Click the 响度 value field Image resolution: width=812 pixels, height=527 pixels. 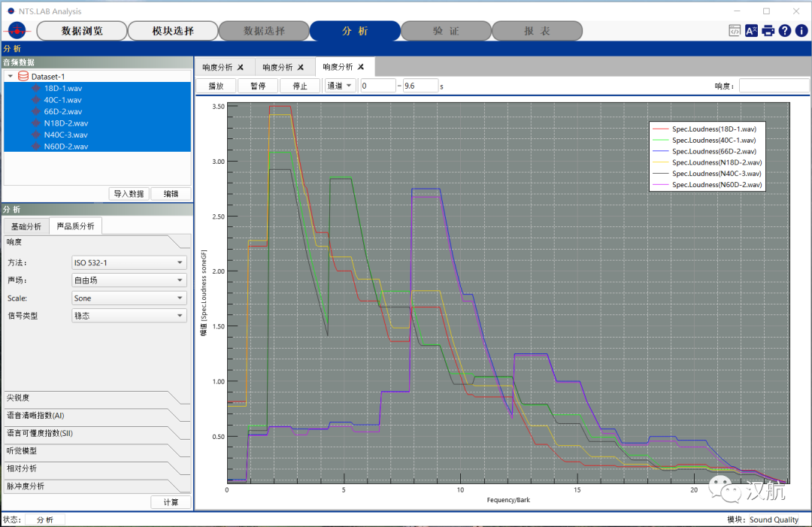[x=774, y=86]
